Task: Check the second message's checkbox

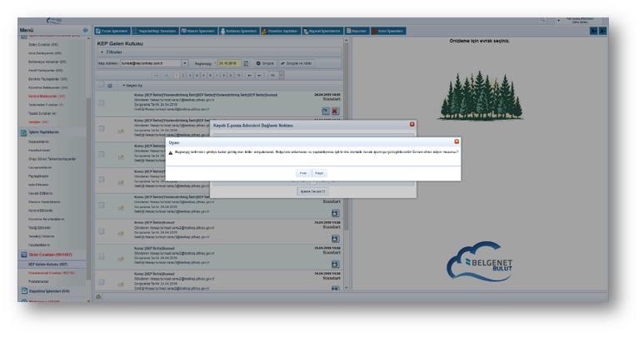Action: [102, 131]
